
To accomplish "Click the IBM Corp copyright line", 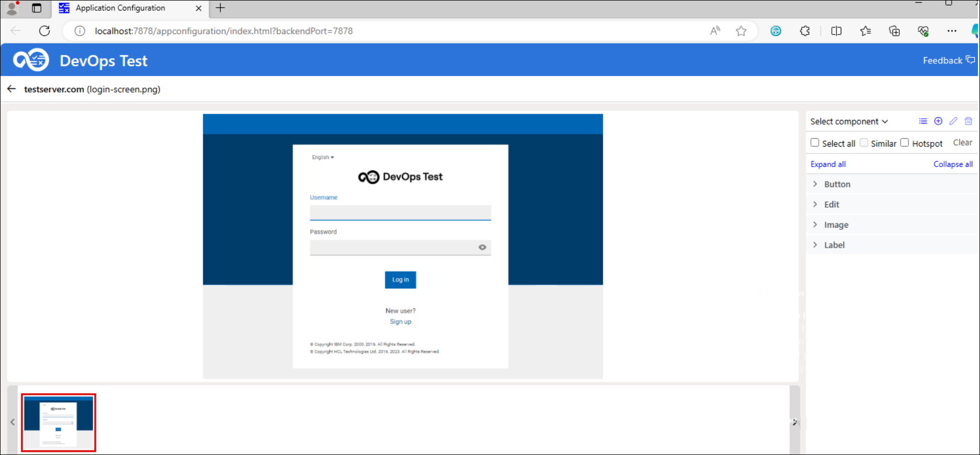I will tap(362, 344).
